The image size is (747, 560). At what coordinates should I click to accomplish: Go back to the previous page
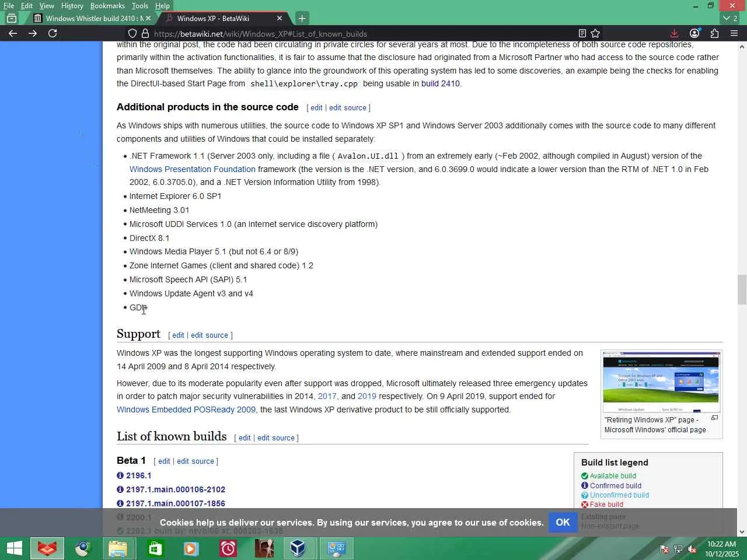(13, 33)
